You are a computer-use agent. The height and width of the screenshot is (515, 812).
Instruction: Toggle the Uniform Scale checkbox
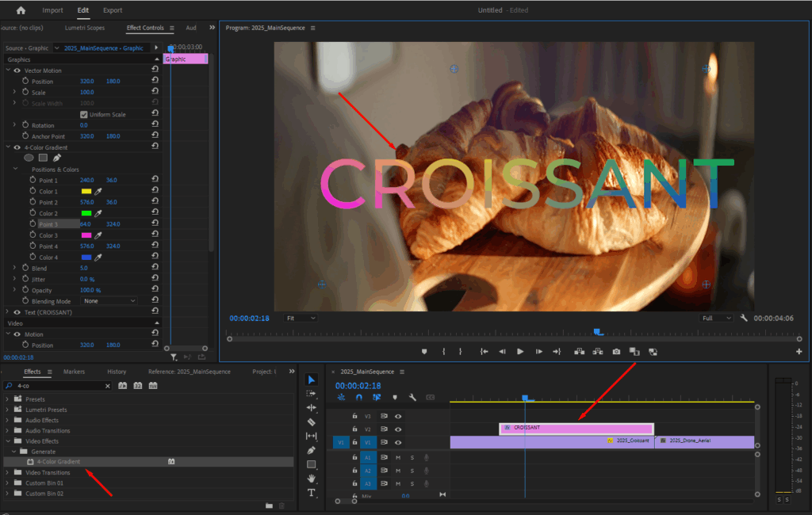(84, 114)
